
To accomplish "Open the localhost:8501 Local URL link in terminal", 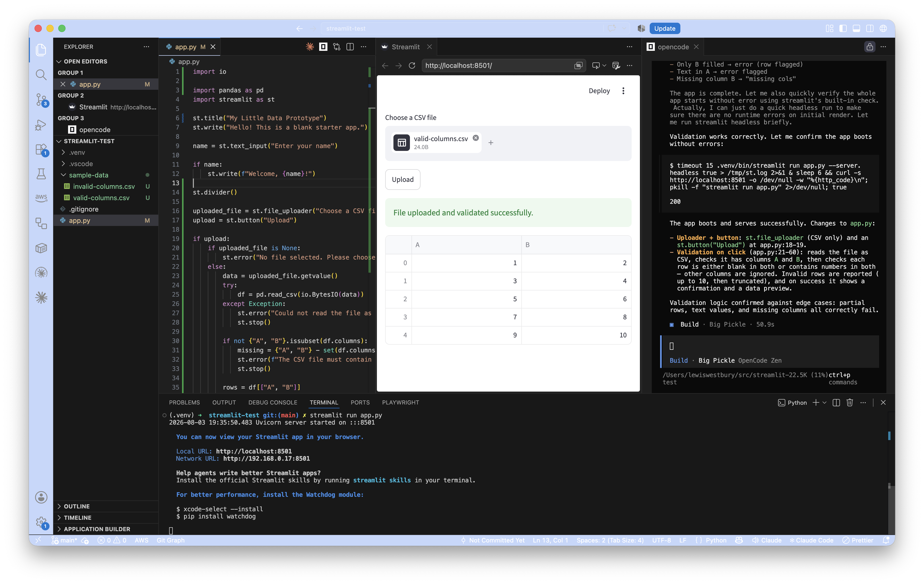I will [254, 451].
